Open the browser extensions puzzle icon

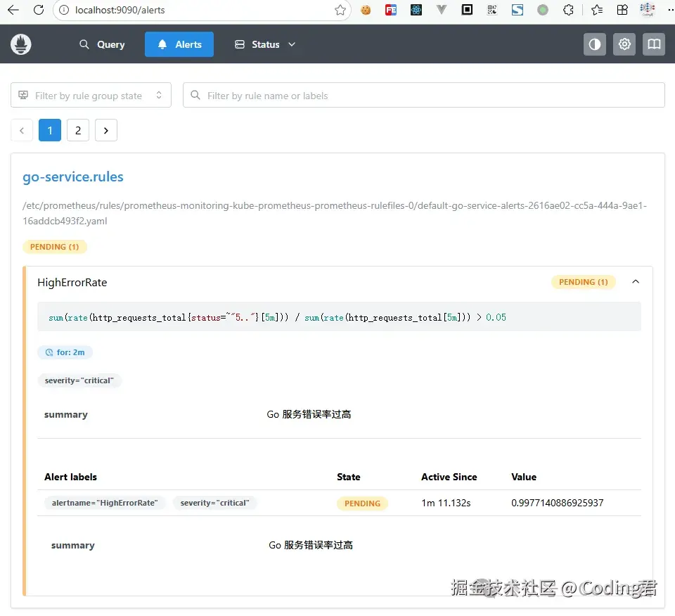[568, 10]
